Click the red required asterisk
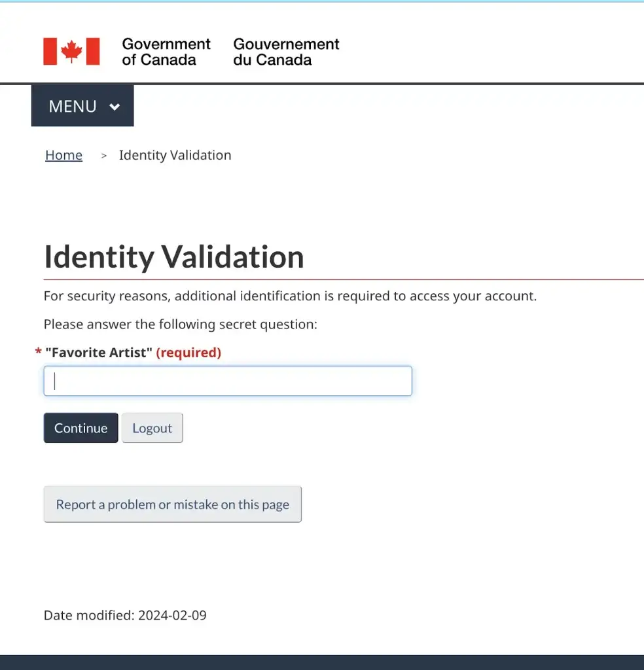This screenshot has height=670, width=644. 37,352
